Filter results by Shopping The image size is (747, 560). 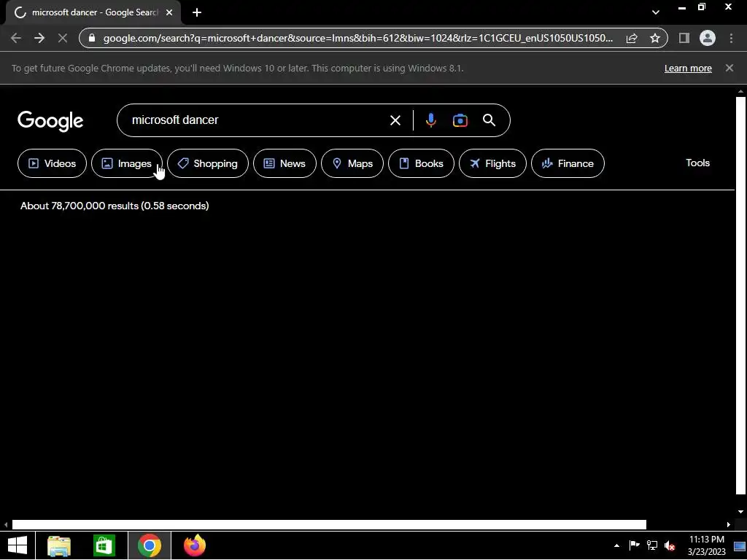coord(208,163)
